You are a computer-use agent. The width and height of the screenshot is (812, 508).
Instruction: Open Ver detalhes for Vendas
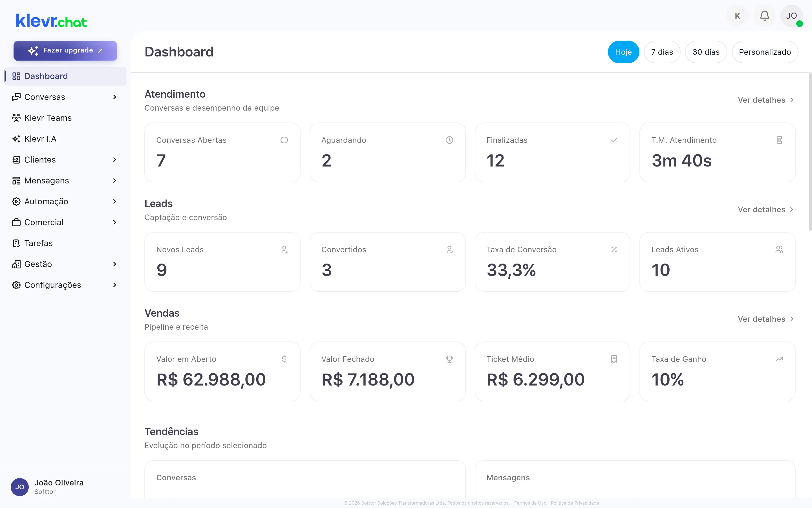[765, 319]
